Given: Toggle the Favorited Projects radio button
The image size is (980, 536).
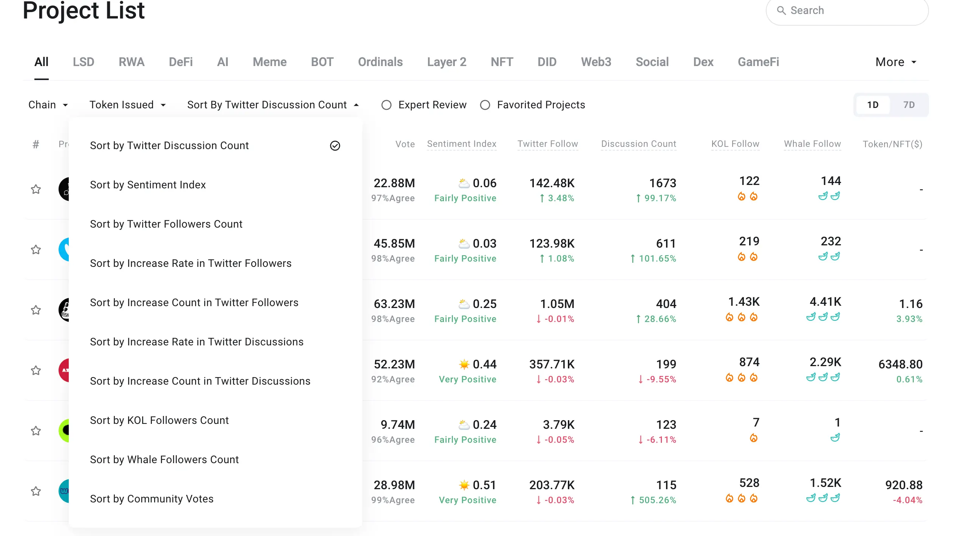Looking at the screenshot, I should pyautogui.click(x=485, y=105).
